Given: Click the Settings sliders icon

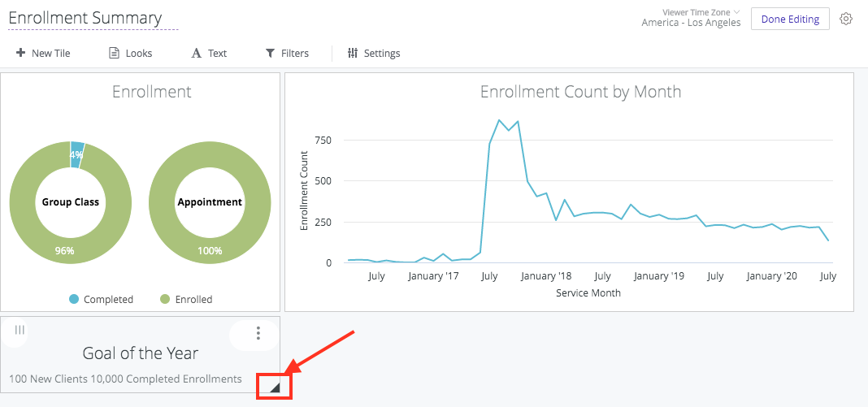Looking at the screenshot, I should [353, 53].
